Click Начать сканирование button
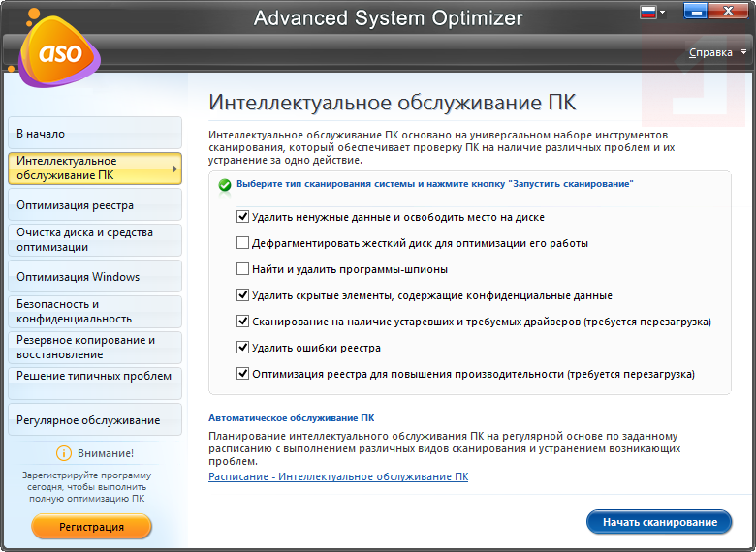 click(659, 522)
